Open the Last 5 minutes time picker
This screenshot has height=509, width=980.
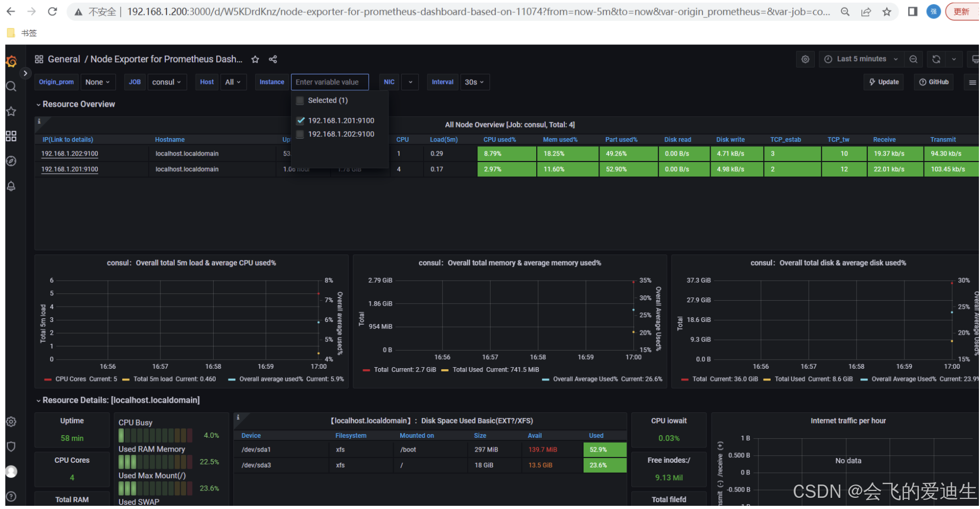tap(861, 59)
